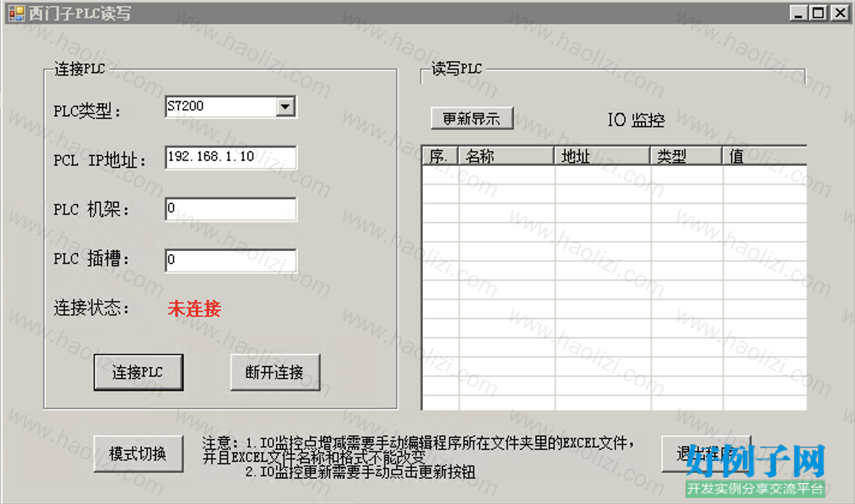Click the 退出程序 button
The width and height of the screenshot is (855, 504).
(x=706, y=454)
